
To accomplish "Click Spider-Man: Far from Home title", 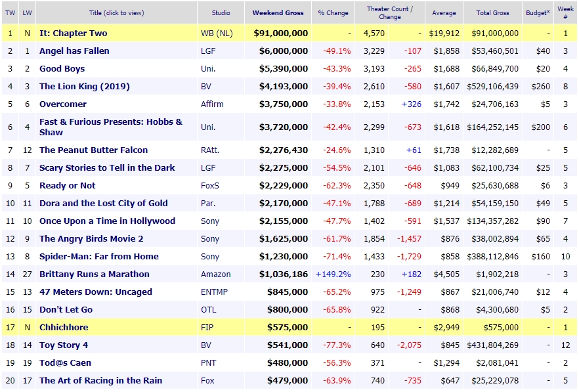I will click(x=99, y=256).
